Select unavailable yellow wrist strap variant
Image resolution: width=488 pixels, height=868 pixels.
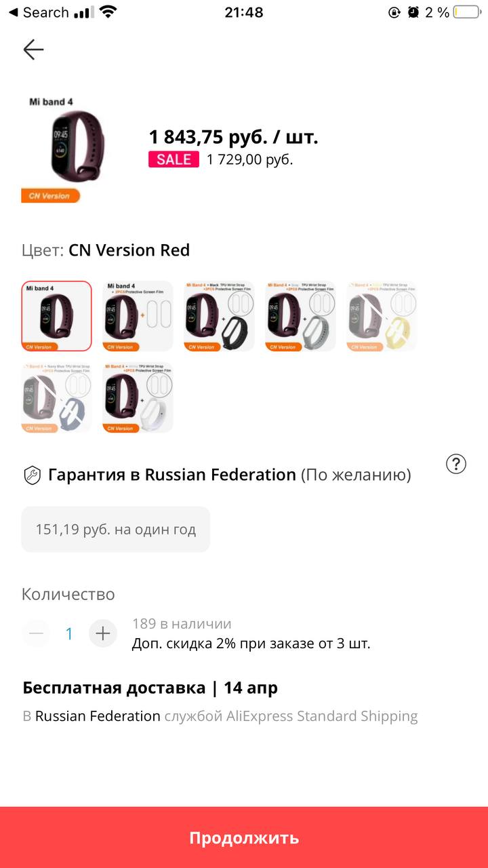(382, 316)
